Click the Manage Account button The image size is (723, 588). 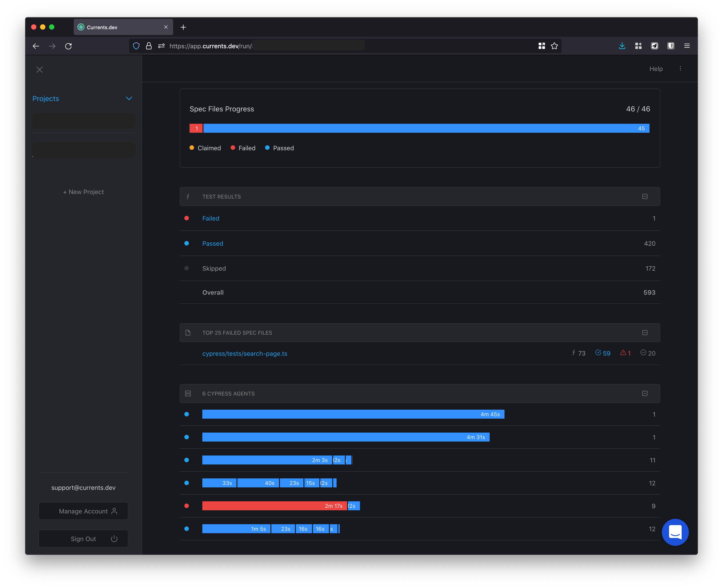pyautogui.click(x=83, y=511)
